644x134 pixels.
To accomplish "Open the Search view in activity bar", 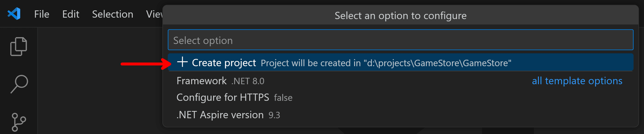I will 19,84.
